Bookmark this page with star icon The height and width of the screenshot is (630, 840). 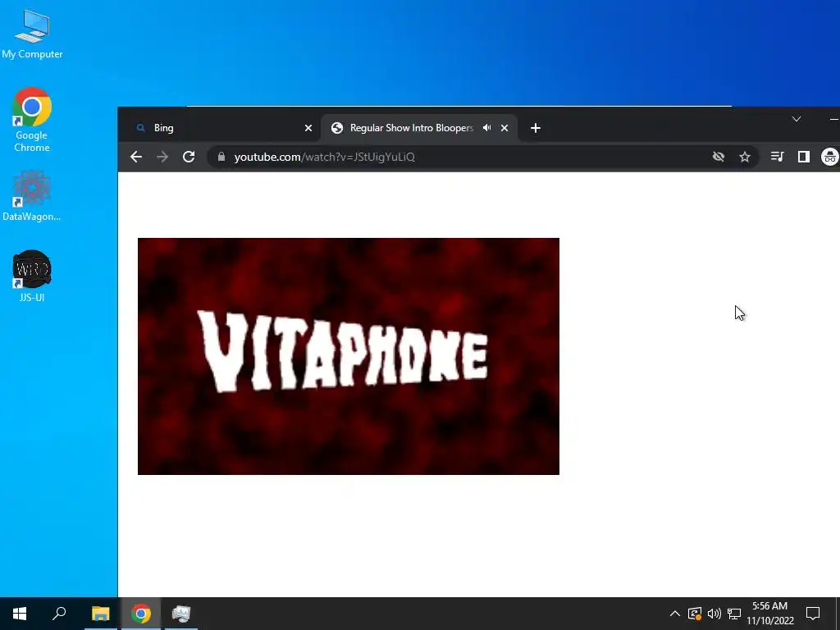click(745, 157)
